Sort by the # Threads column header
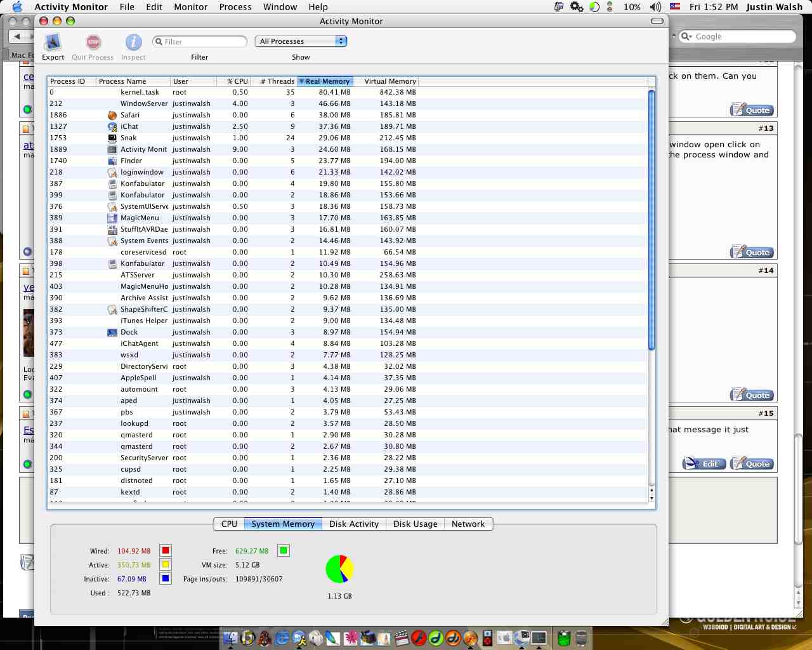 [273, 81]
